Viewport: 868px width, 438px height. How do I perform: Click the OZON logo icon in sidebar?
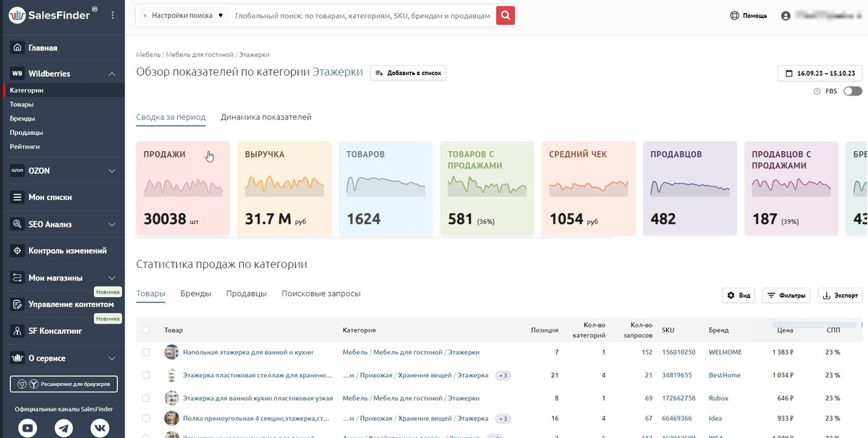tap(17, 171)
